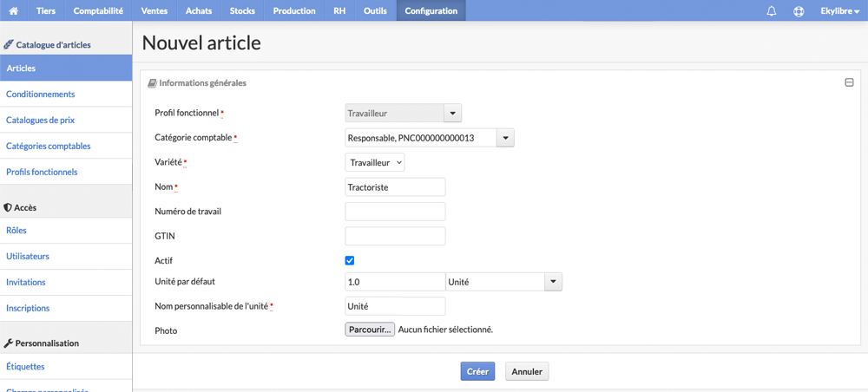Open Profils fonctionnels in the sidebar
Image resolution: width=868 pixels, height=392 pixels.
tap(66, 172)
